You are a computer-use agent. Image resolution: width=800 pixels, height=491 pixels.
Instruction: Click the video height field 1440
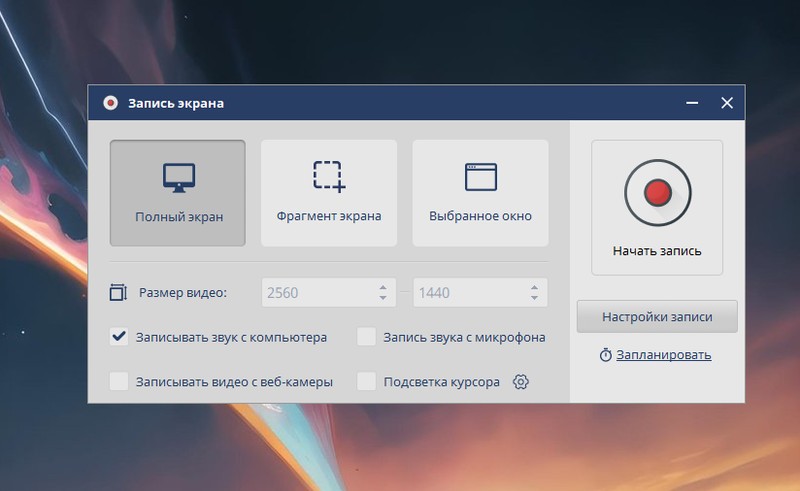click(x=480, y=292)
